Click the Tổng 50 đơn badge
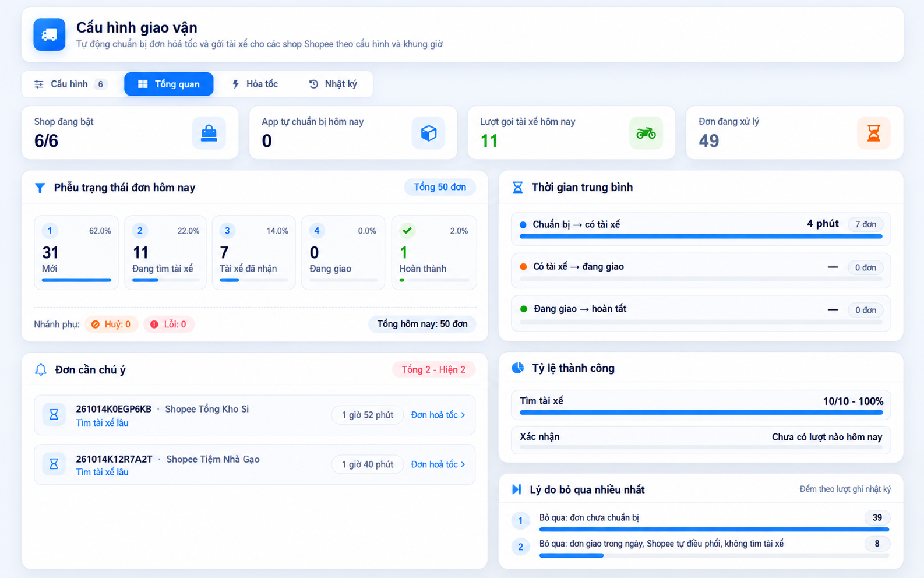924x578 pixels. pyautogui.click(x=440, y=187)
